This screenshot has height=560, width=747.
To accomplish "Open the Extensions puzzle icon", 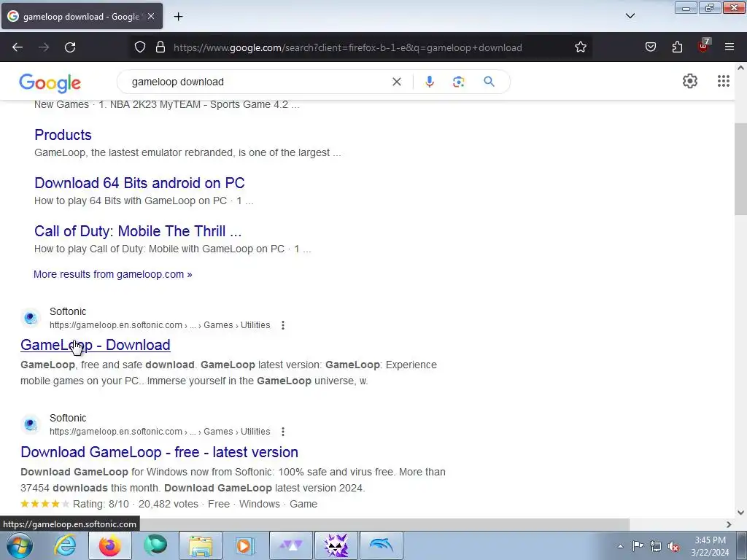I will 677,47.
